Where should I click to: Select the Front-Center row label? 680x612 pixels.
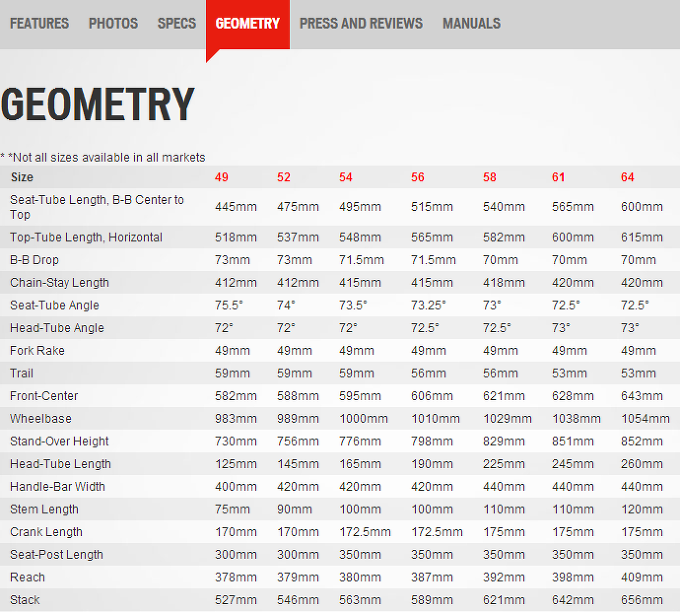tap(44, 396)
